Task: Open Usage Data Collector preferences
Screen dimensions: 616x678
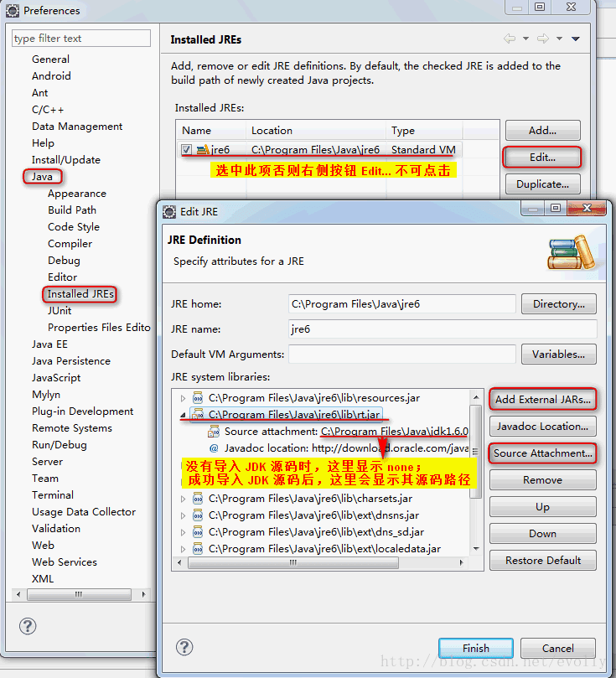Action: tap(84, 512)
